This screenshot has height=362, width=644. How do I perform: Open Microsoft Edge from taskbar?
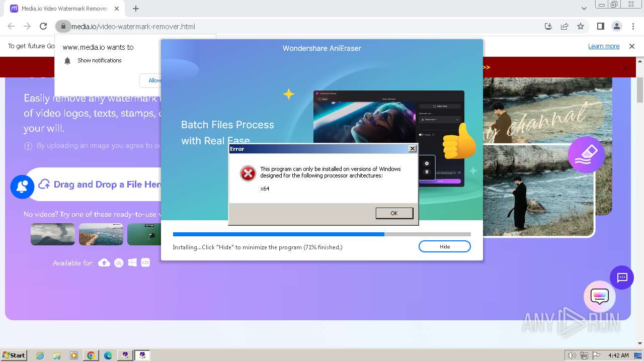[x=108, y=355]
